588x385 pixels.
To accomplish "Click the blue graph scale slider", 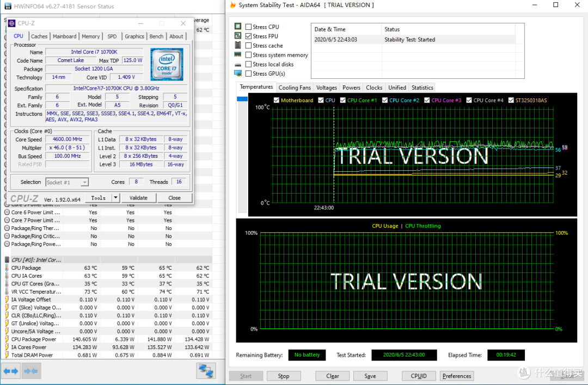I will click(x=242, y=99).
